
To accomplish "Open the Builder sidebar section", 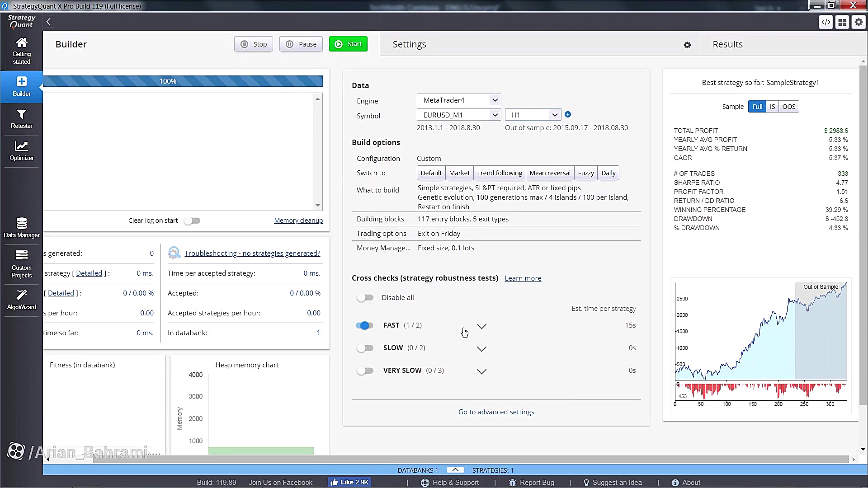I will click(21, 86).
